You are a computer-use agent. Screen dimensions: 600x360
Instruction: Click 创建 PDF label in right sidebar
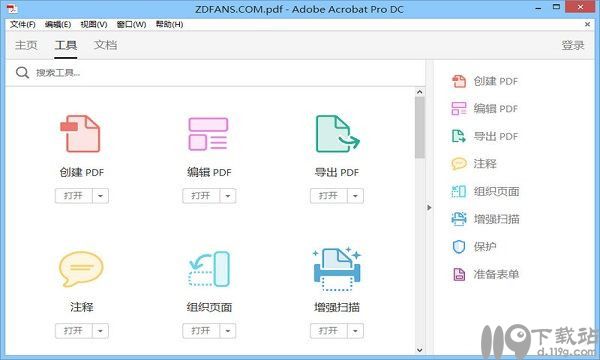point(496,81)
